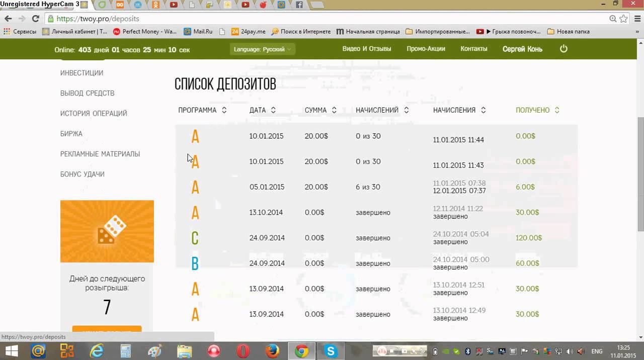The height and width of the screenshot is (360, 644).
Task: Open Skype from taskbar
Action: (x=331, y=350)
